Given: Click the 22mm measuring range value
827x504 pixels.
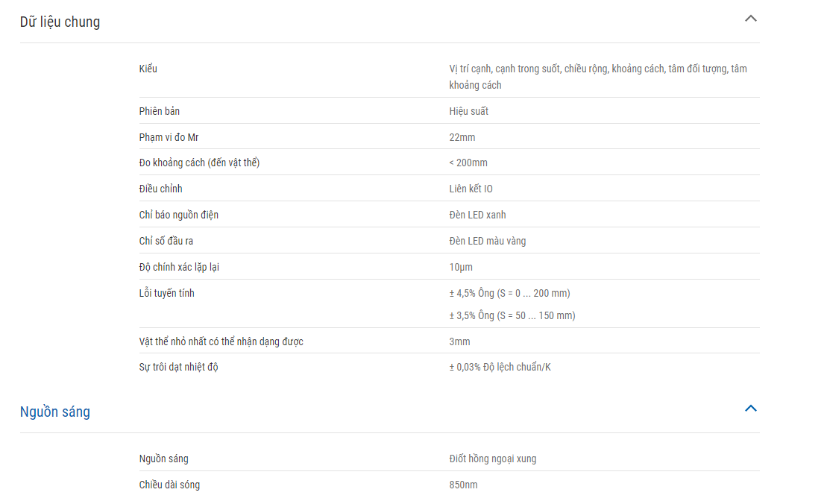Looking at the screenshot, I should [462, 138].
